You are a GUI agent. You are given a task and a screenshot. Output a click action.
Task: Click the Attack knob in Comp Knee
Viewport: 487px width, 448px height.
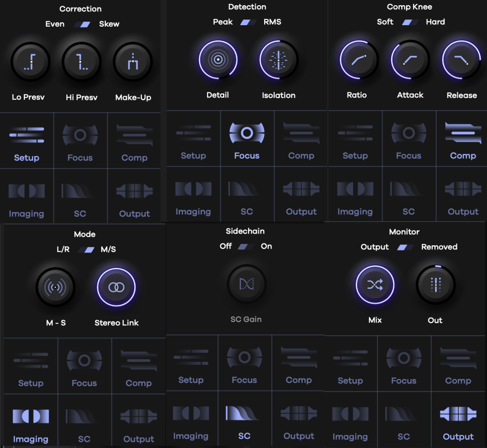click(x=410, y=60)
